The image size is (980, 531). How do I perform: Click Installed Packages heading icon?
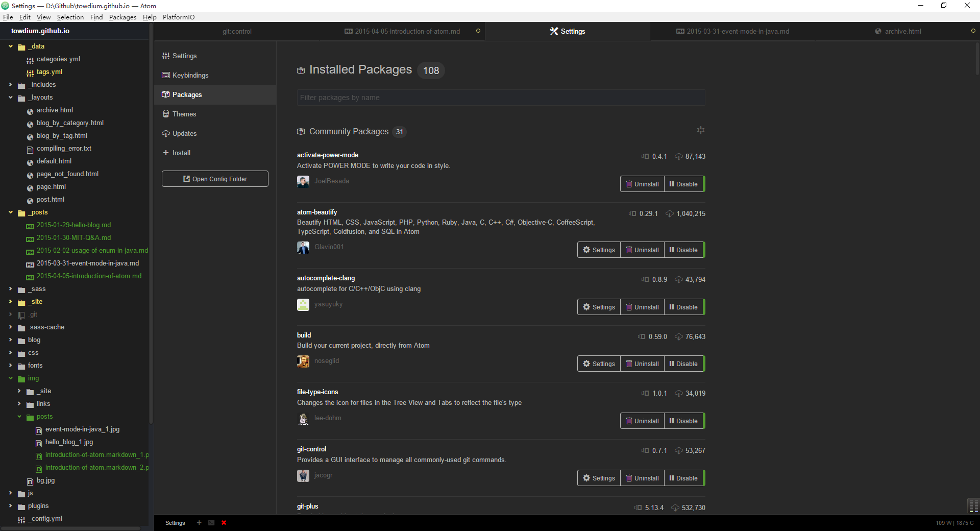[301, 70]
